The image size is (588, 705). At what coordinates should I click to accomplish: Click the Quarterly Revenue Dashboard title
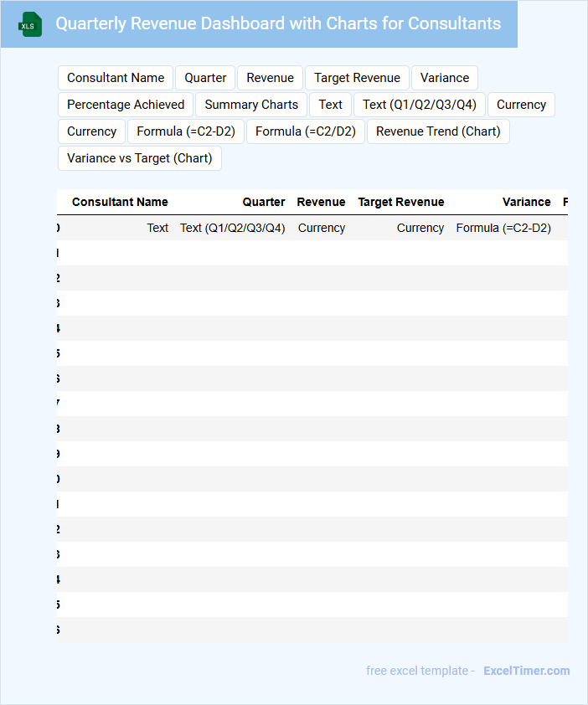tap(278, 23)
